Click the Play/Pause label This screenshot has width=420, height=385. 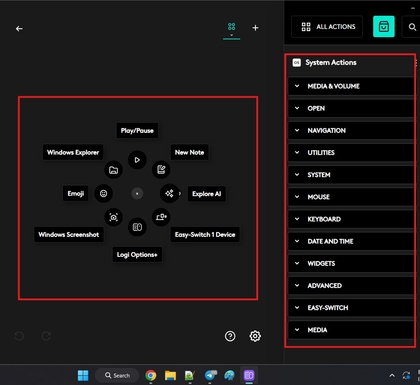[x=137, y=131]
